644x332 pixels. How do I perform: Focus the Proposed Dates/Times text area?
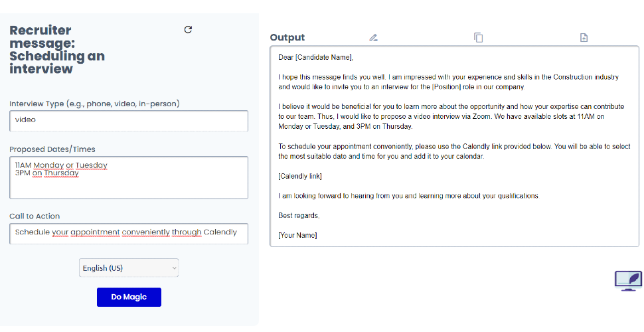click(129, 177)
